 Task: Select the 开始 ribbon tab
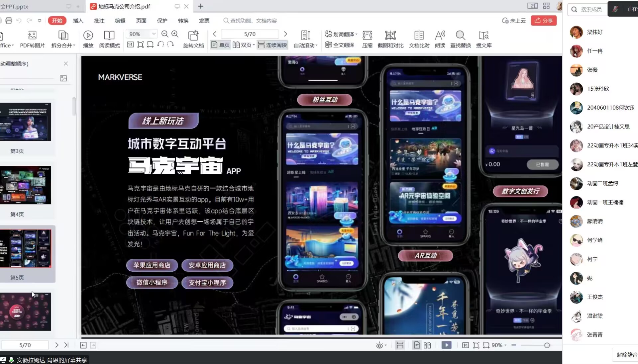[x=57, y=21]
